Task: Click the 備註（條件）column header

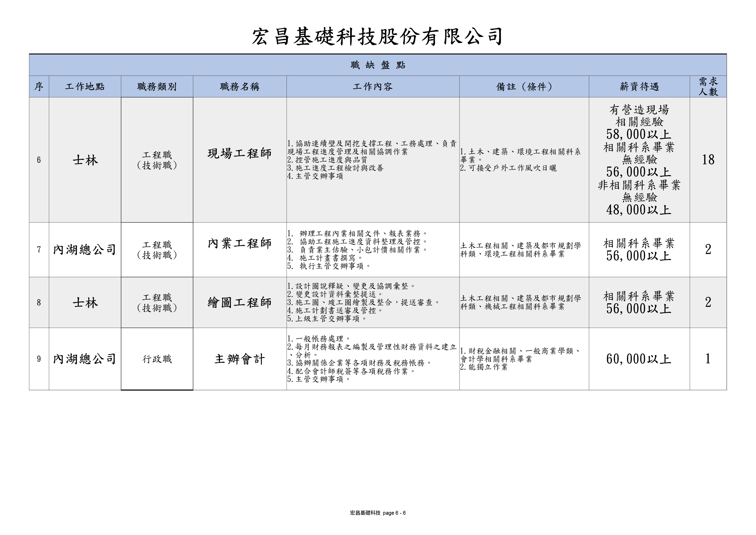Action: pyautogui.click(x=524, y=87)
